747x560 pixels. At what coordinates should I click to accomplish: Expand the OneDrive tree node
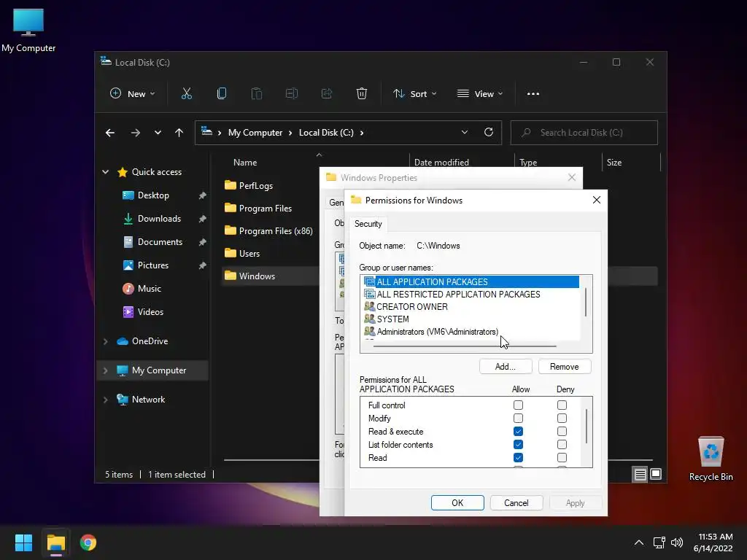coord(105,341)
